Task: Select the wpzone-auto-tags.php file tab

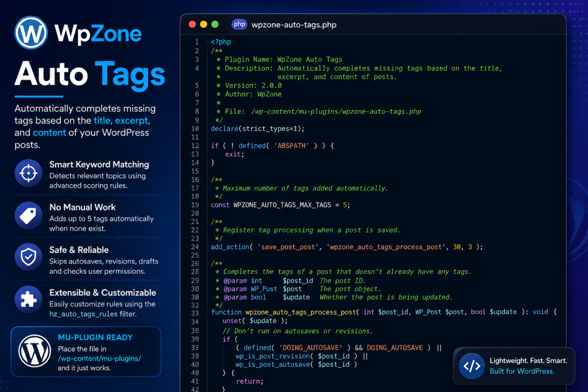Action: click(x=293, y=25)
